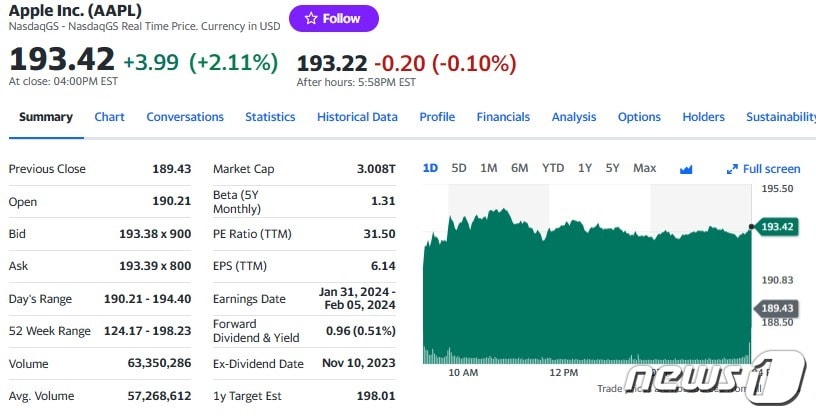Select the 5D chart range
This screenshot has width=816, height=417.
[459, 168]
